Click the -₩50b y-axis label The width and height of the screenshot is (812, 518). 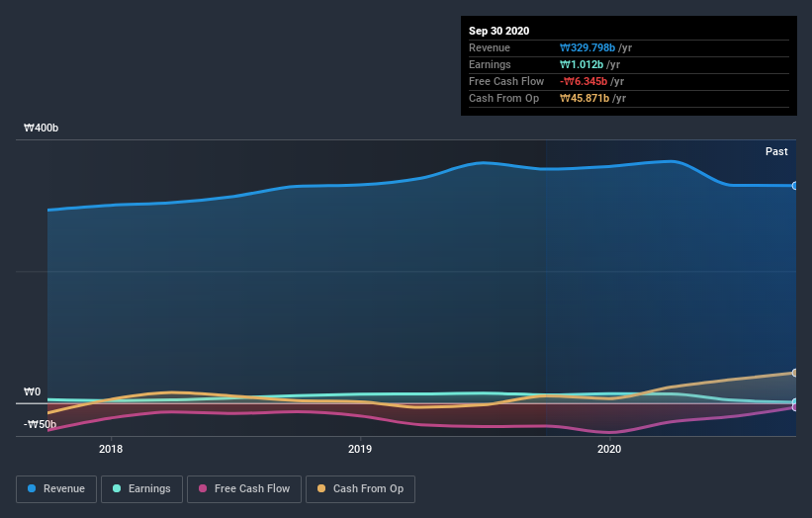click(40, 424)
